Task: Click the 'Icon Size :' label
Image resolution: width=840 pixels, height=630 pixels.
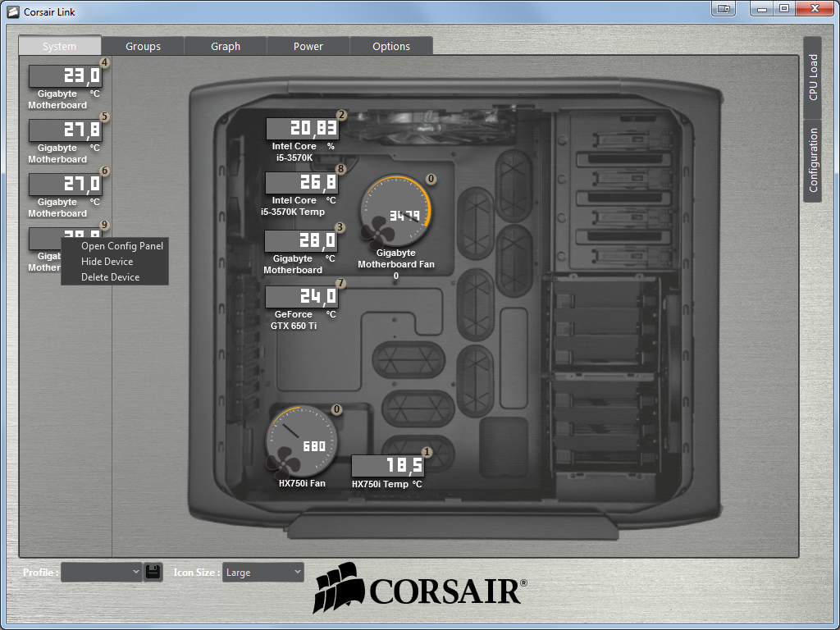Action: (x=196, y=572)
